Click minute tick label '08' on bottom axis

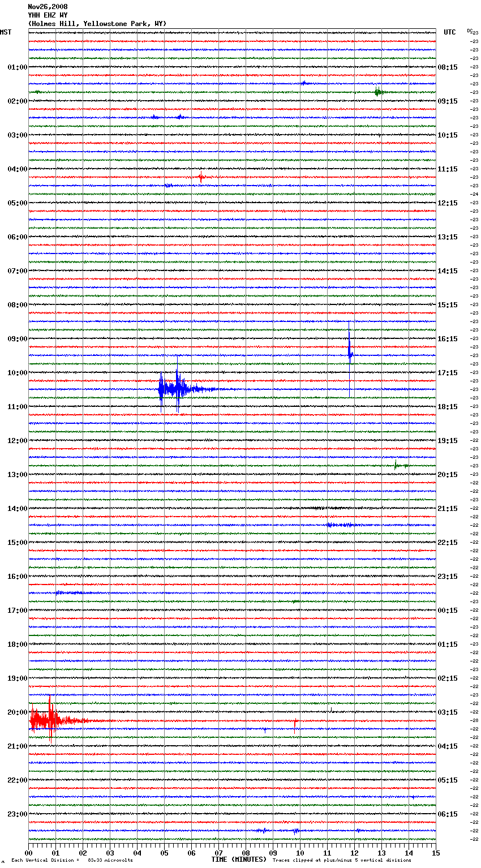click(x=246, y=853)
